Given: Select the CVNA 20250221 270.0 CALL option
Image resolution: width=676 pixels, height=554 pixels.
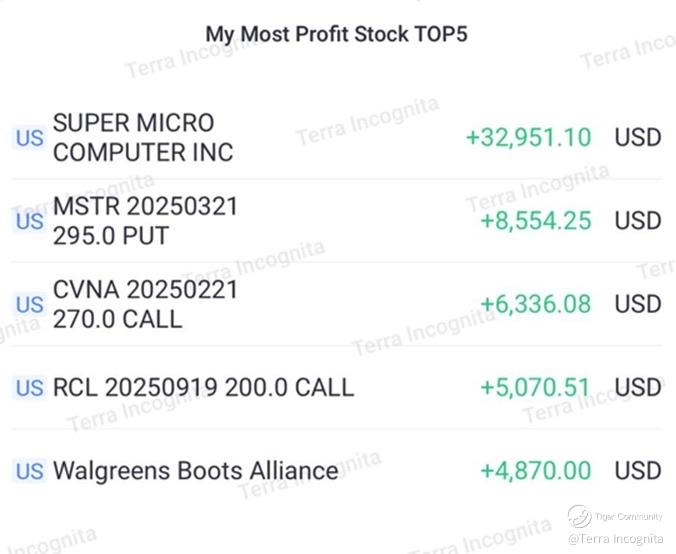Looking at the screenshot, I should click(x=145, y=304).
